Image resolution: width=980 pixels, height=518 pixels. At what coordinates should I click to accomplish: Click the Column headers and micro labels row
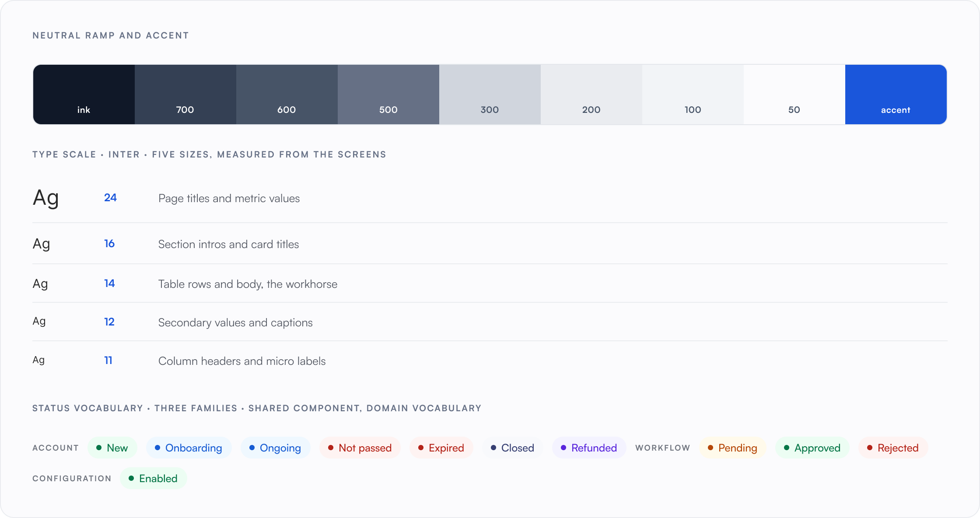[x=490, y=360]
